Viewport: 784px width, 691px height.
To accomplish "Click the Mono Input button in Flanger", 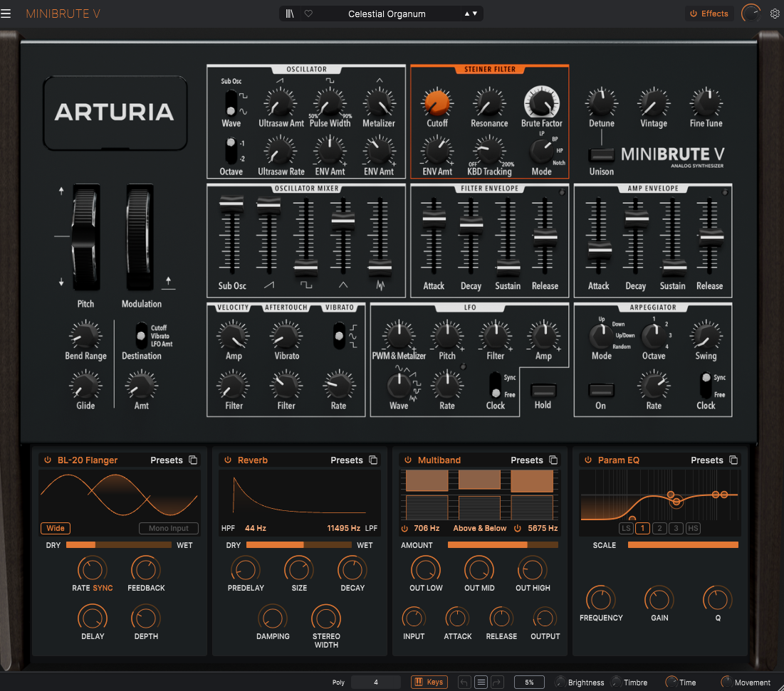I will coord(169,528).
